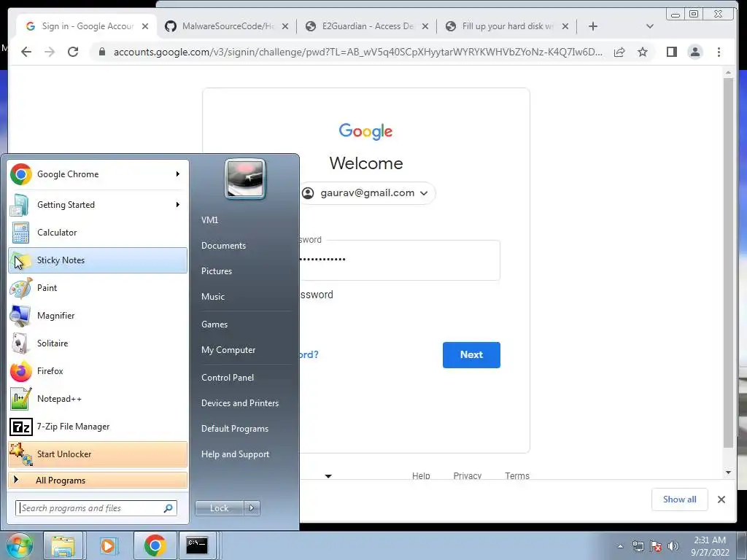
Task: Click the Lock button
Action: (x=219, y=508)
